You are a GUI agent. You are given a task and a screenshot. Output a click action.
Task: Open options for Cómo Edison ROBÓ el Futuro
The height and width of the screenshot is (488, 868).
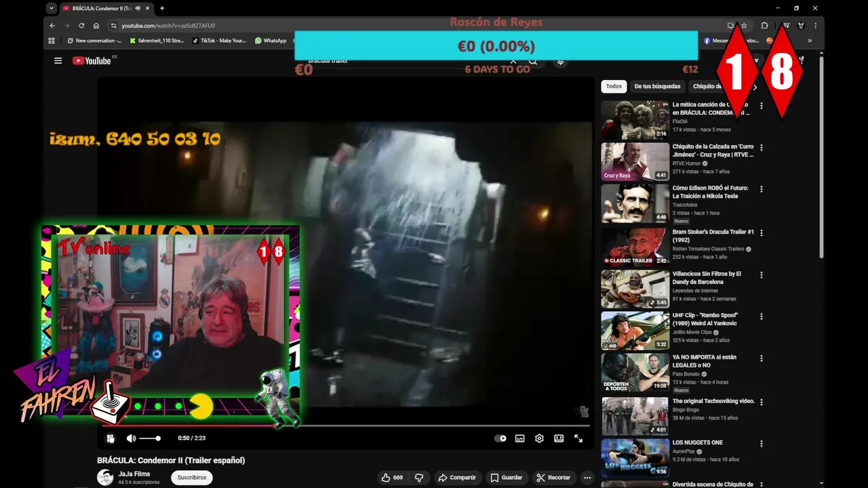[762, 189]
